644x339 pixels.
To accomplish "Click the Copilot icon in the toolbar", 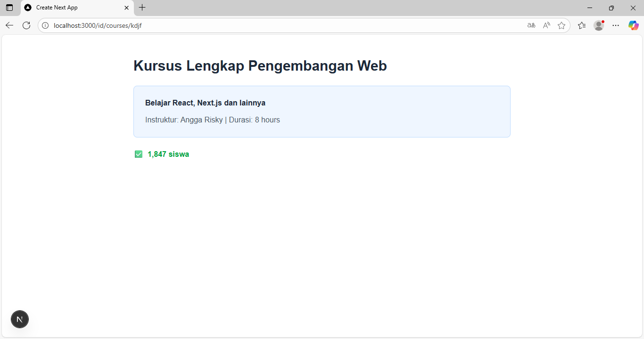I will coord(633,25).
